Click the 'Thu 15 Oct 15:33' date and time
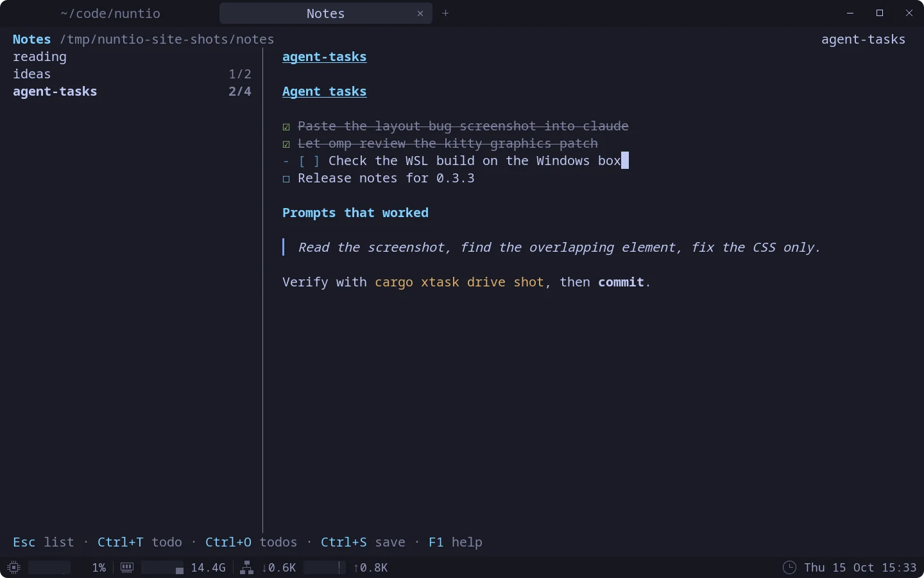The image size is (924, 578). 860,568
